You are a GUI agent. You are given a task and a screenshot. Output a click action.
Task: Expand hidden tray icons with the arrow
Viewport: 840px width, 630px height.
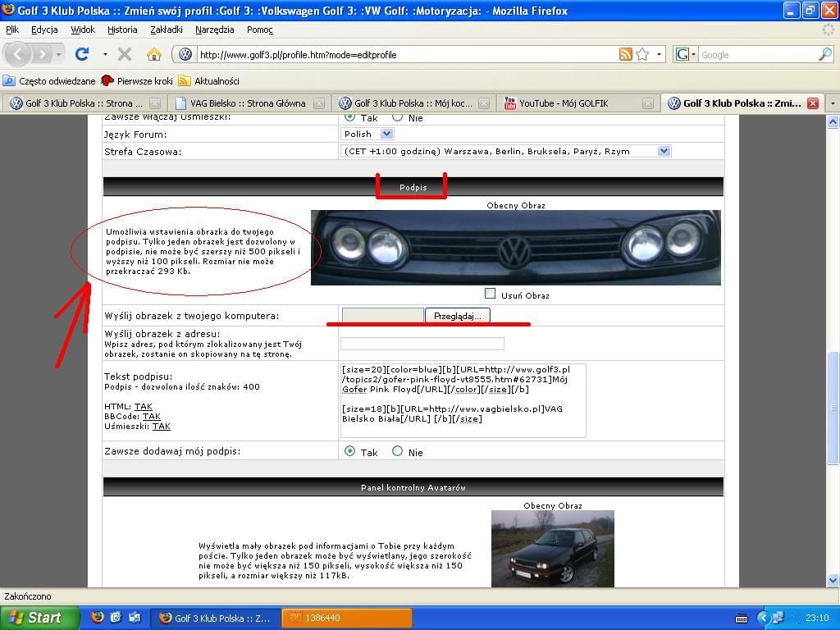(763, 619)
